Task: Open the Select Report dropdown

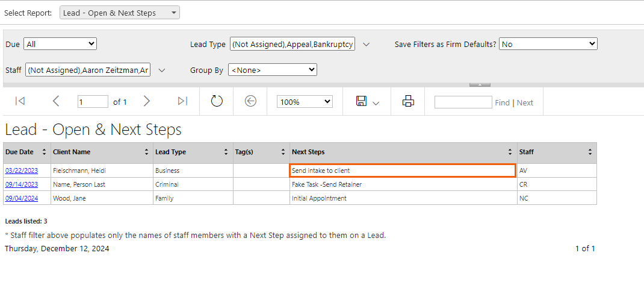Action: pyautogui.click(x=120, y=13)
